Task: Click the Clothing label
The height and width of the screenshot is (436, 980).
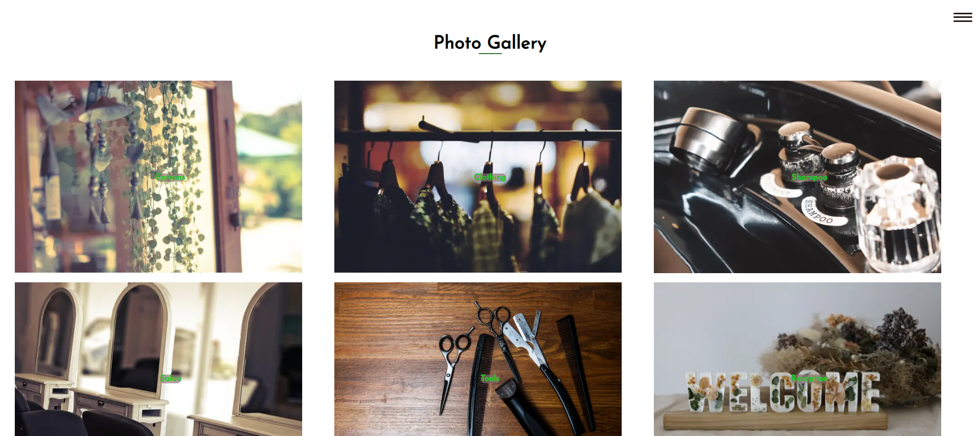Action: click(490, 177)
